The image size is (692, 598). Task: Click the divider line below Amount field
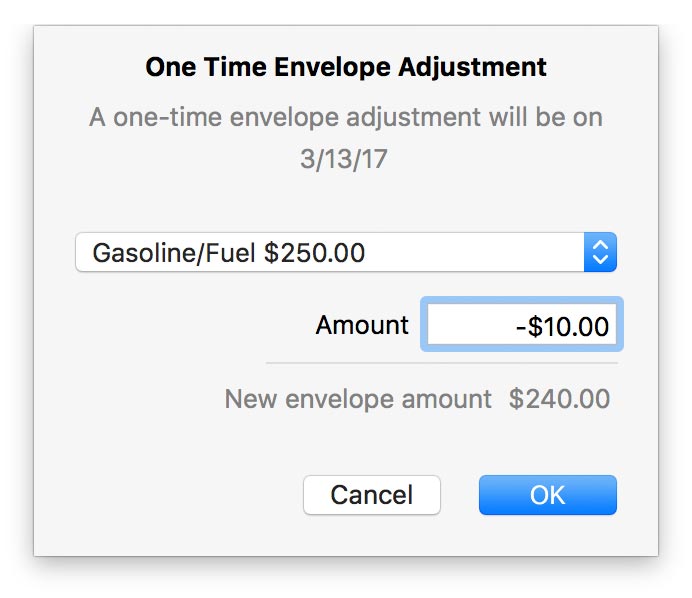[440, 362]
